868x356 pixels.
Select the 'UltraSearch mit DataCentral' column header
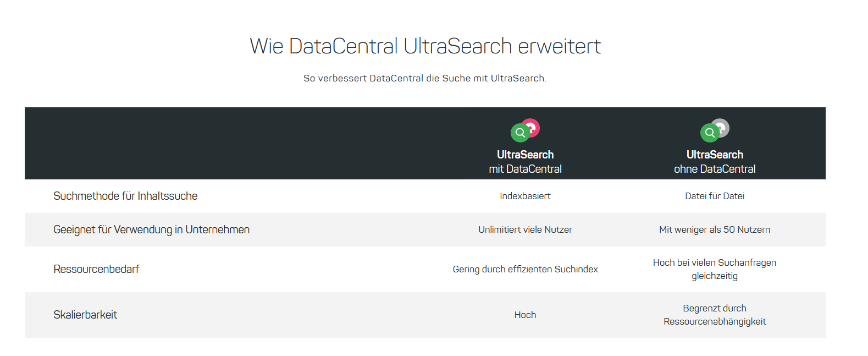coord(525,162)
